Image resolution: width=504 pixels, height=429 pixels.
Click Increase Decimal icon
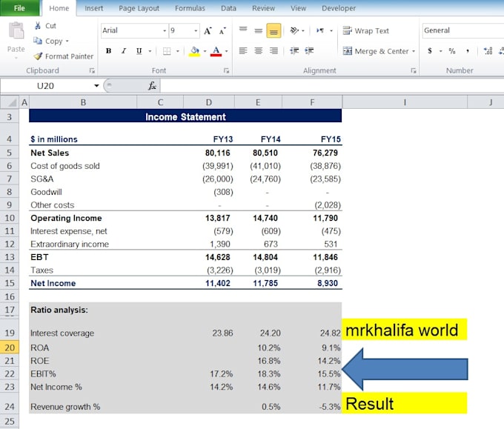488,51
